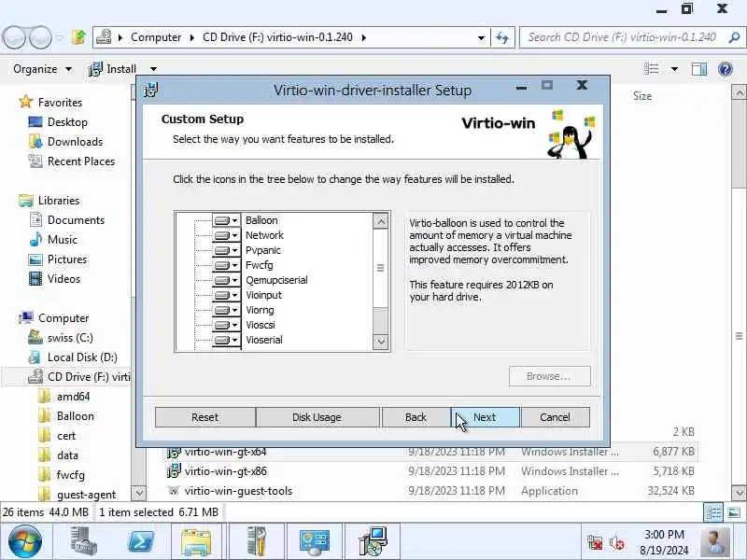Image resolution: width=747 pixels, height=560 pixels.
Task: Open the Organize menu in Explorer
Action: pos(42,69)
